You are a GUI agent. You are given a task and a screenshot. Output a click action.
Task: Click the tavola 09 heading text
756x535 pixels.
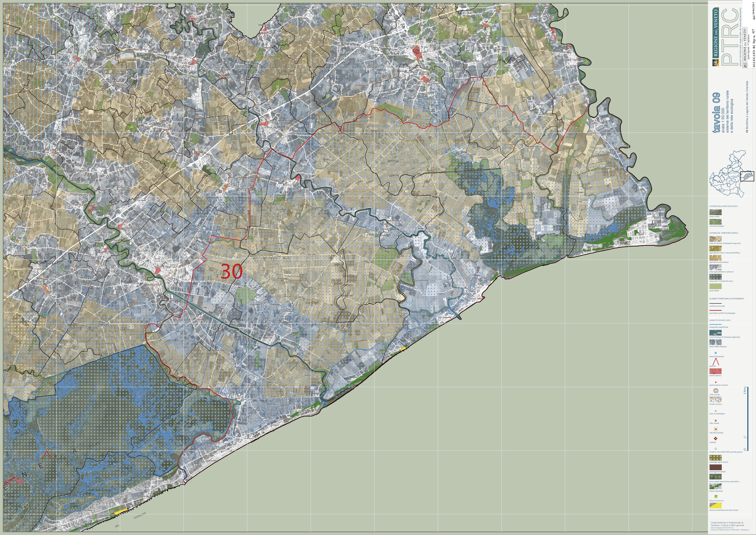coord(716,113)
